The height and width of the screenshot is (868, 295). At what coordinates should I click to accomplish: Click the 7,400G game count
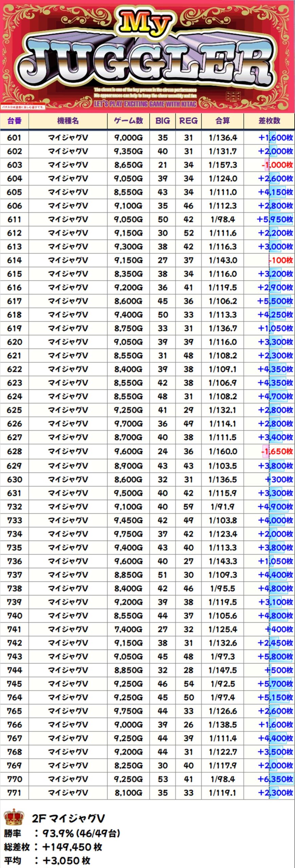128,629
